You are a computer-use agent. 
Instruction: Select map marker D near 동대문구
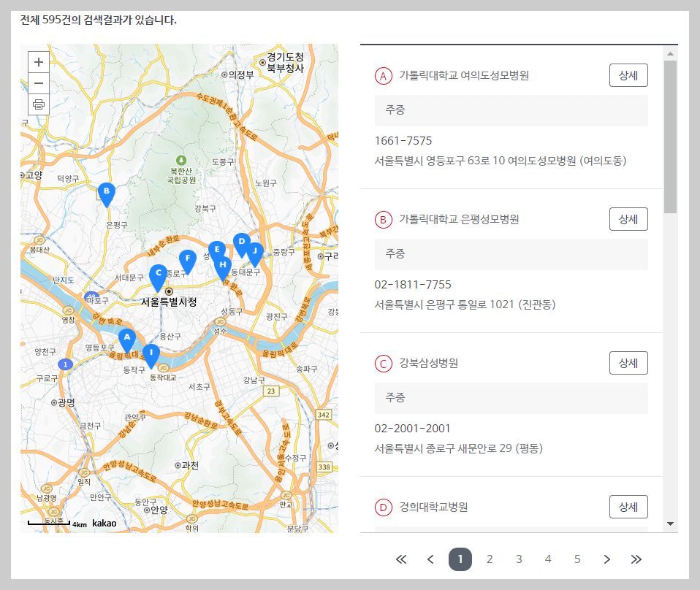[241, 241]
